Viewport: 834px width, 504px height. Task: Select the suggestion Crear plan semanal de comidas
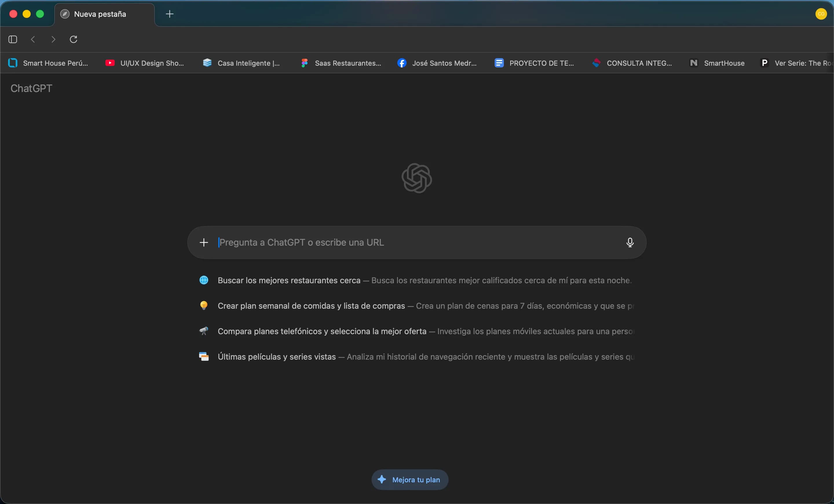310,306
